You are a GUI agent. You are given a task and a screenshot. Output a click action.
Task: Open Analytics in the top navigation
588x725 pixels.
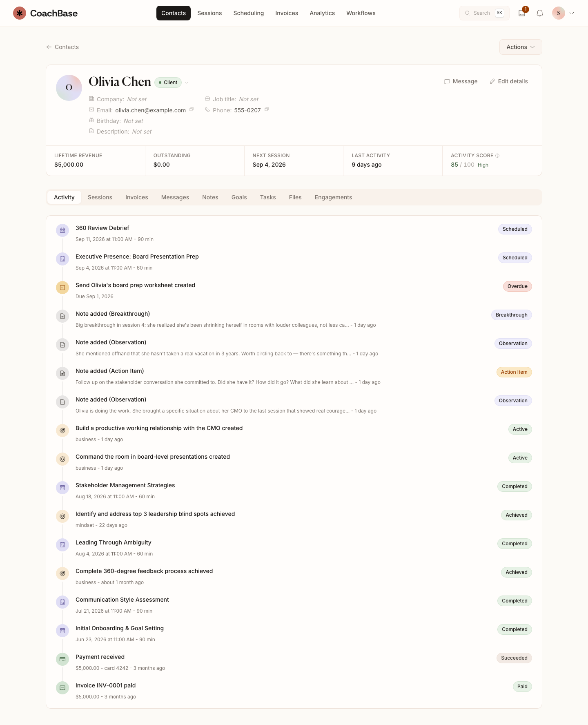click(322, 13)
